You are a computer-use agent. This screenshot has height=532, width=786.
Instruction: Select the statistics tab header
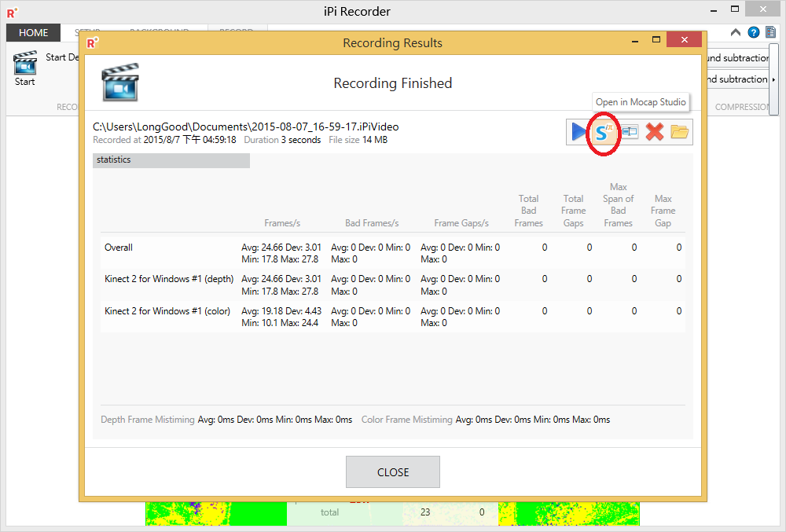tap(171, 160)
